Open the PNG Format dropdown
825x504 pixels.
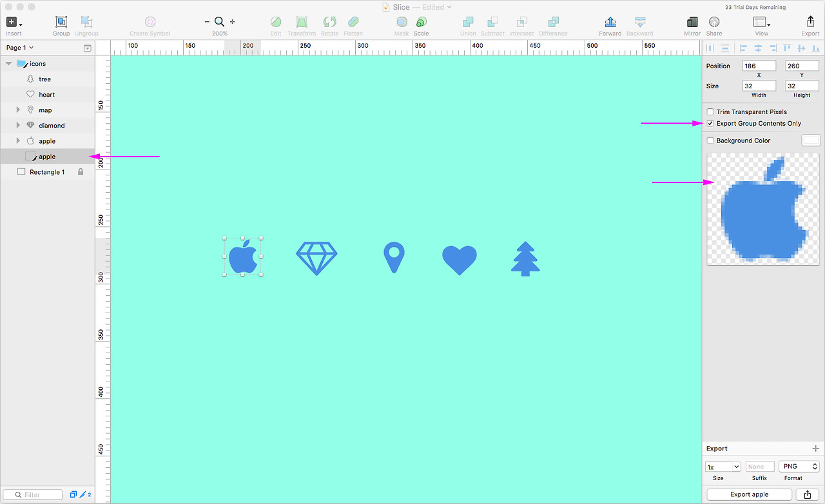(x=799, y=467)
